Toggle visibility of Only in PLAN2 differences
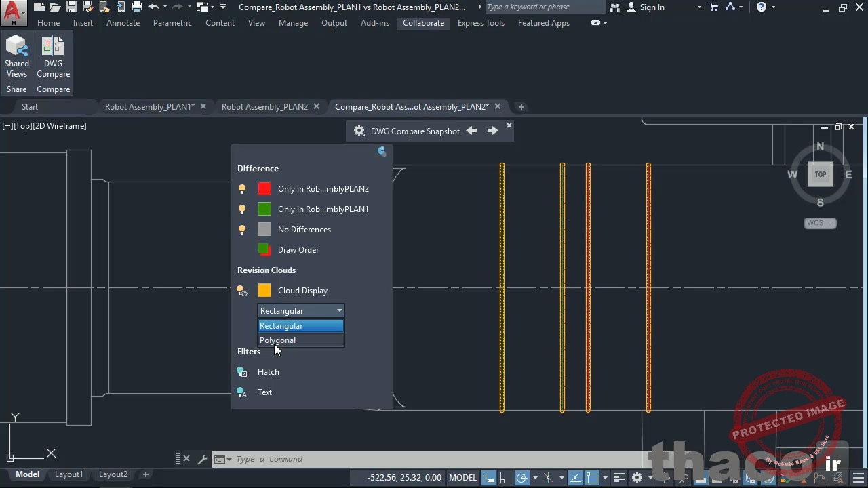This screenshot has width=868, height=488. (242, 189)
